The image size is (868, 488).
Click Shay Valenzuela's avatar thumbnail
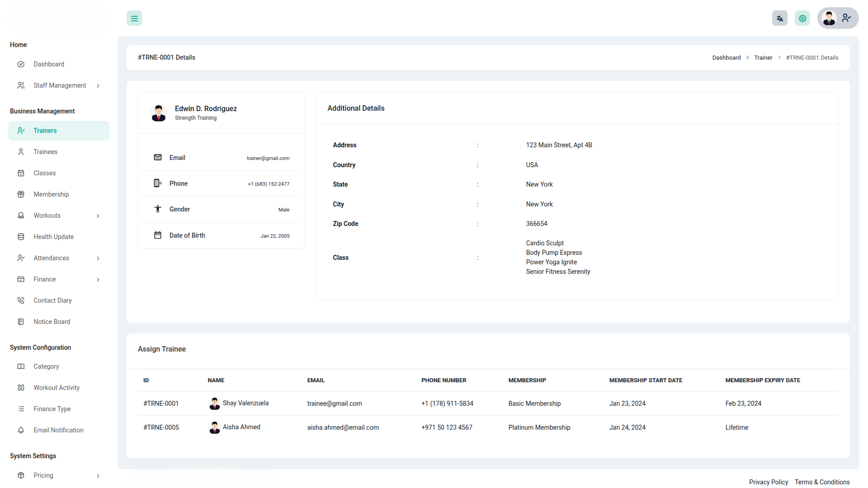click(214, 404)
